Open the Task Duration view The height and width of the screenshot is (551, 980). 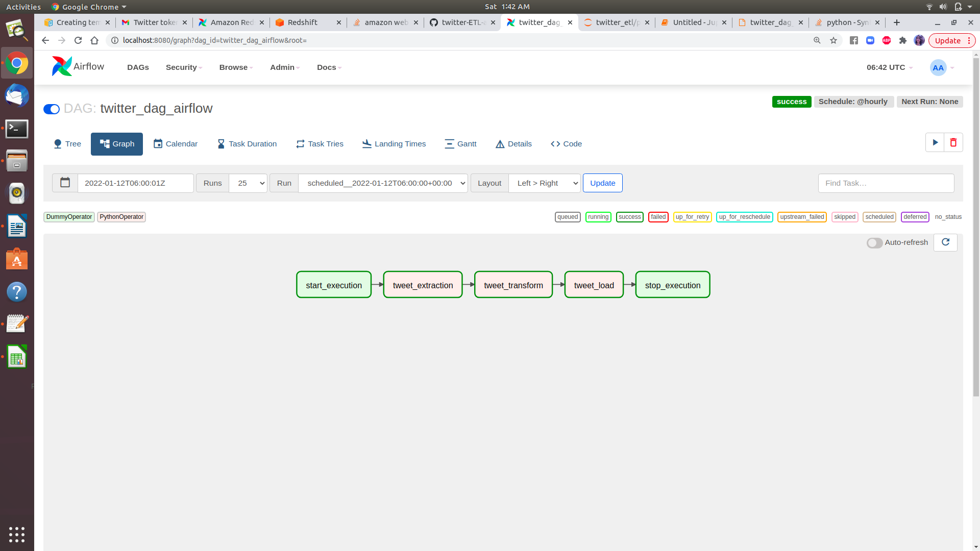[x=247, y=144]
